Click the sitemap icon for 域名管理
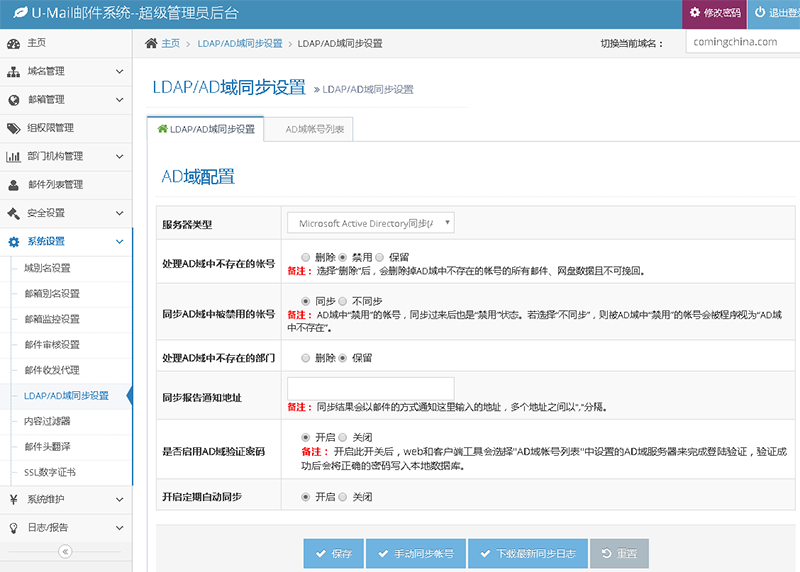The image size is (800, 572). pos(14,72)
